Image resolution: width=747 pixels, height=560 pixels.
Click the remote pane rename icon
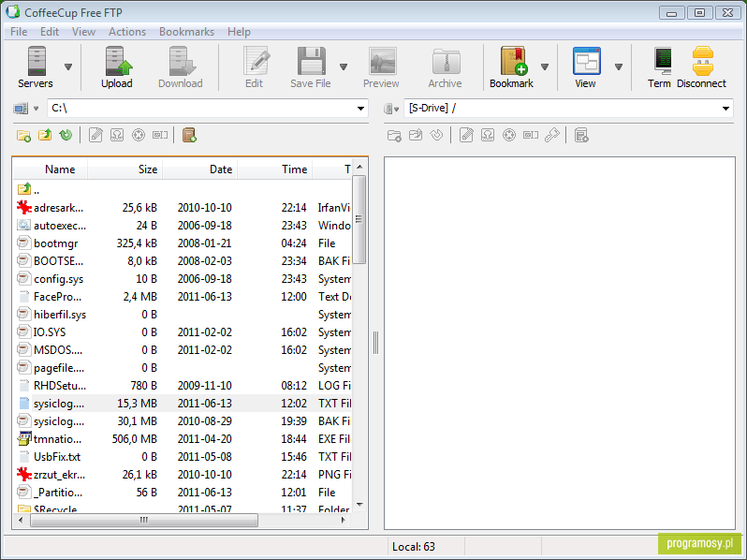pyautogui.click(x=530, y=136)
